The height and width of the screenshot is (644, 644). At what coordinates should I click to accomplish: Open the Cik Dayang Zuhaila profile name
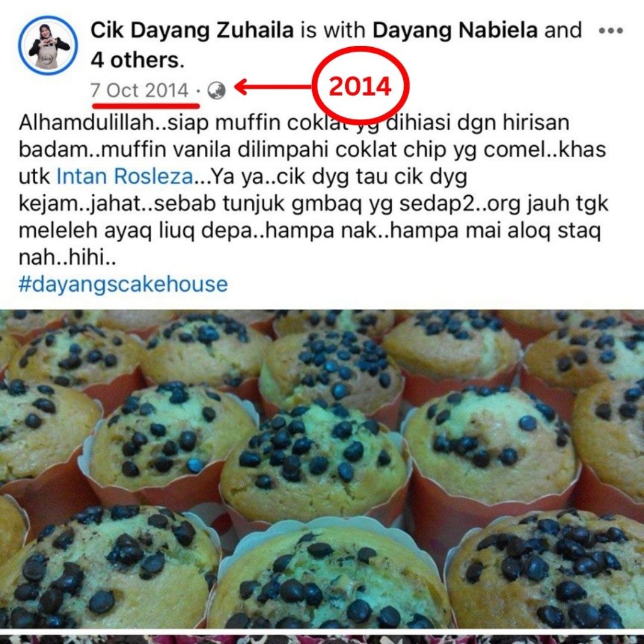pyautogui.click(x=192, y=30)
